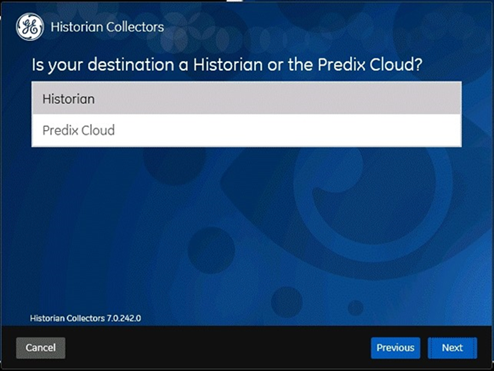Cancel the collectors installation
The image size is (494, 371).
coord(41,348)
